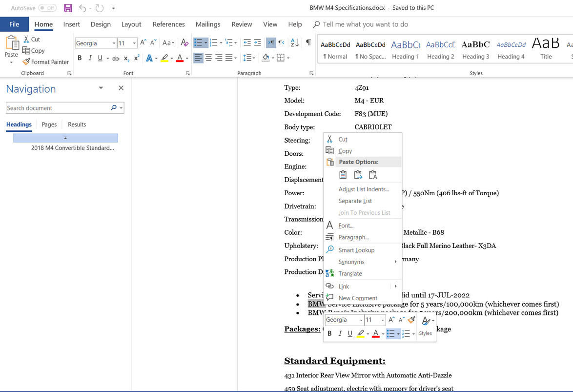This screenshot has width=573, height=392.
Task: Click the Increase Indent icon
Action: pyautogui.click(x=257, y=43)
